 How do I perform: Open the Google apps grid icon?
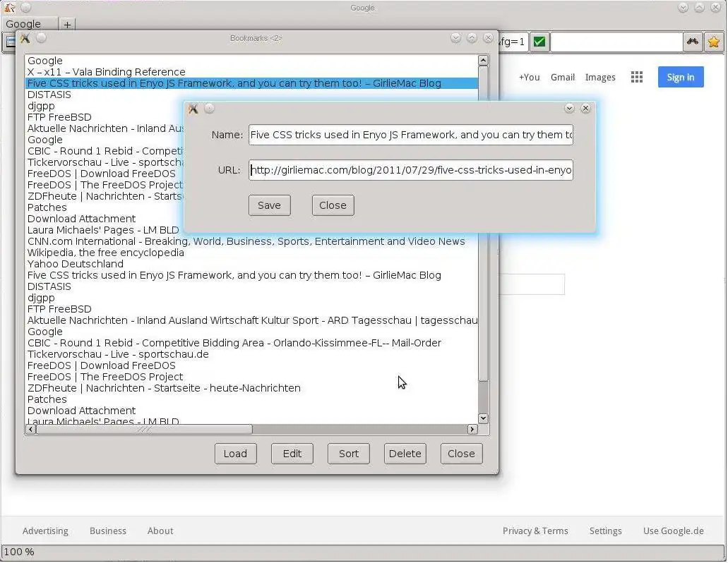pyautogui.click(x=636, y=77)
